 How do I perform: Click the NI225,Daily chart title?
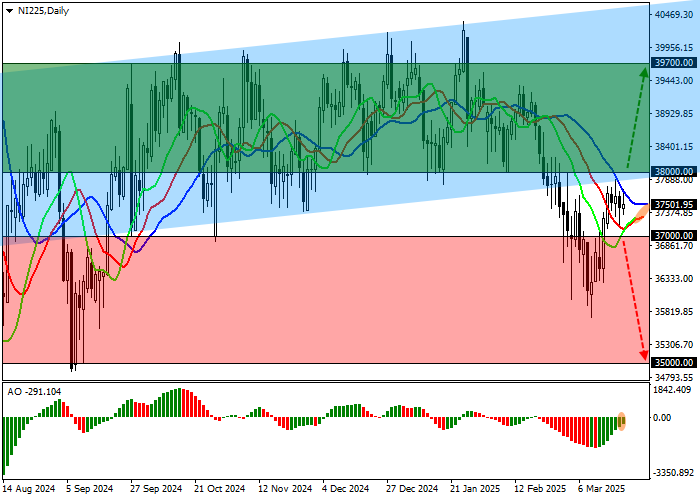click(40, 9)
